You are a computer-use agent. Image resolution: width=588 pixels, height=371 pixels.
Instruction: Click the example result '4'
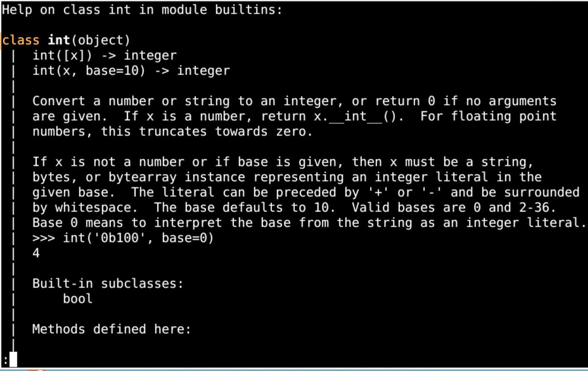36,253
